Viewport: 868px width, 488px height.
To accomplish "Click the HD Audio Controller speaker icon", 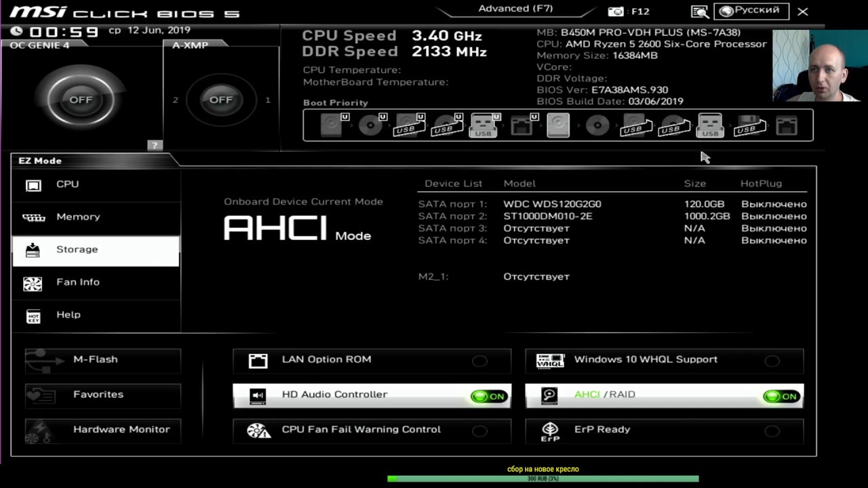I will [x=258, y=396].
